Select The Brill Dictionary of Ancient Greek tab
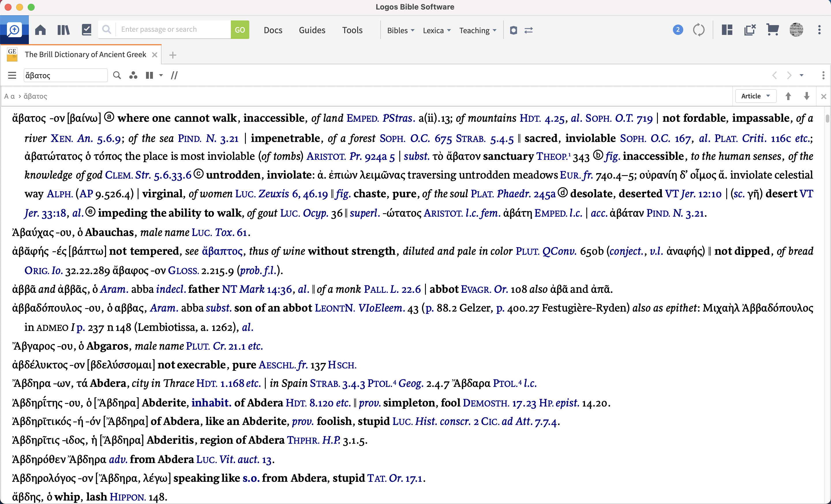This screenshot has width=831, height=504. (x=85, y=55)
